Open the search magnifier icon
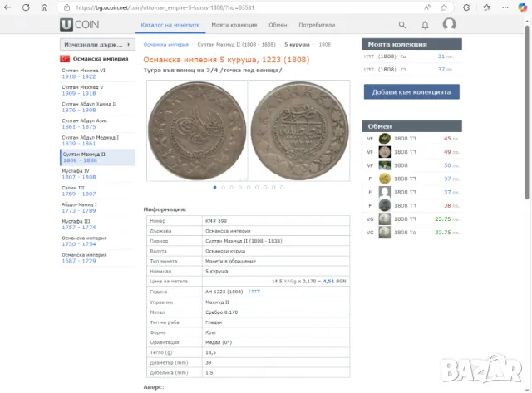Viewport: 532px width, 393px height. (x=402, y=25)
